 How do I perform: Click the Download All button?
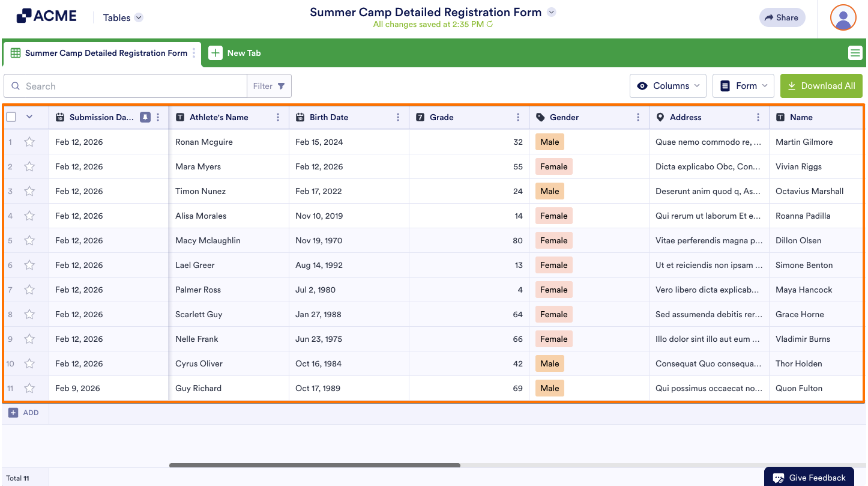[821, 86]
